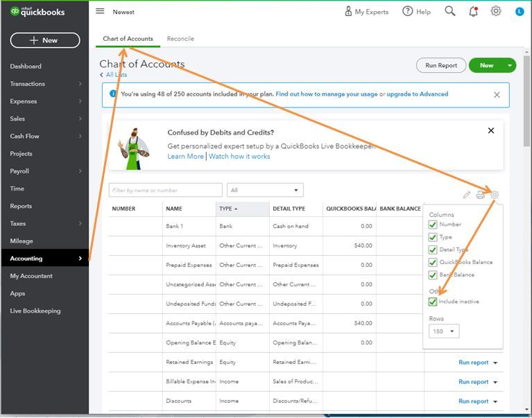The width and height of the screenshot is (532, 418).
Task: View notifications bell
Action: 473,11
